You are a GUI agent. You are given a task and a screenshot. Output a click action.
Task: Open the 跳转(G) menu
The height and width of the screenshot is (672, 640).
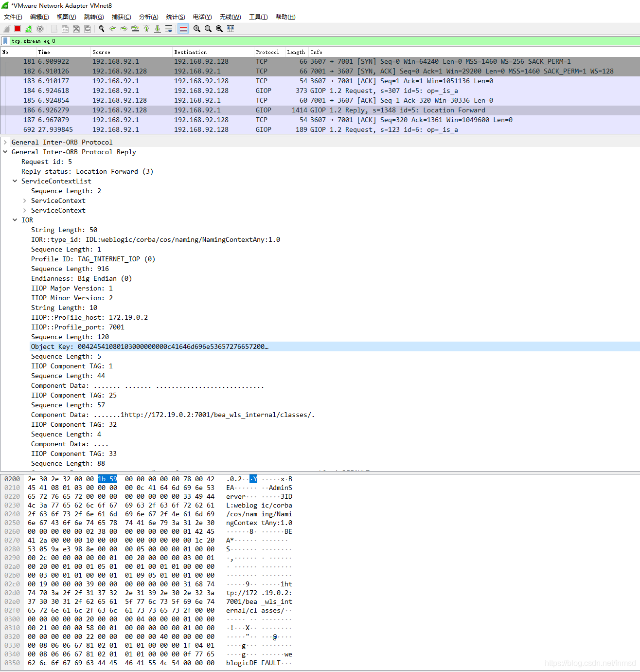[x=94, y=17]
